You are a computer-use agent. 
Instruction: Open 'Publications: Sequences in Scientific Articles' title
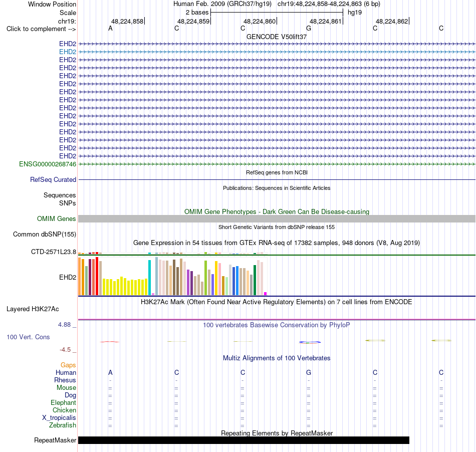[277, 188]
